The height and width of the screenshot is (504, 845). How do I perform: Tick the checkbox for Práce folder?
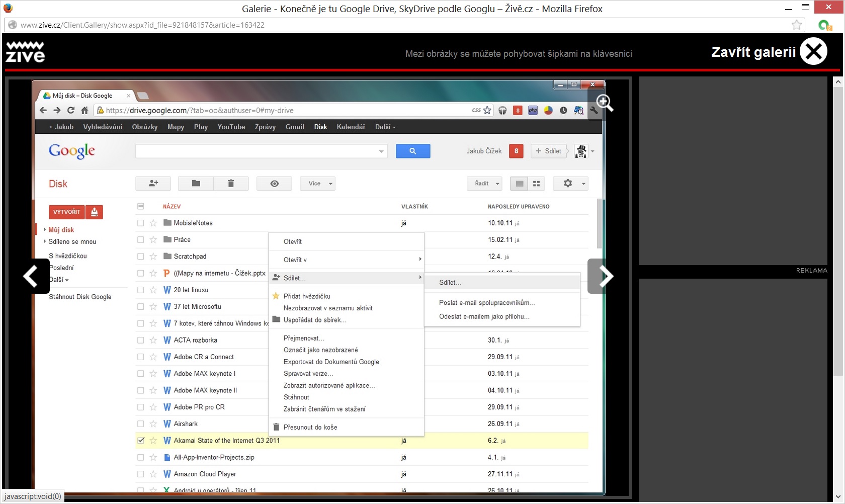pos(141,240)
